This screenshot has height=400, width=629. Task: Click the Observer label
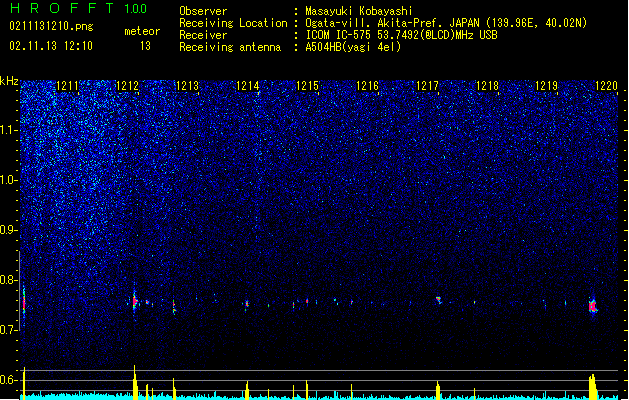click(203, 11)
